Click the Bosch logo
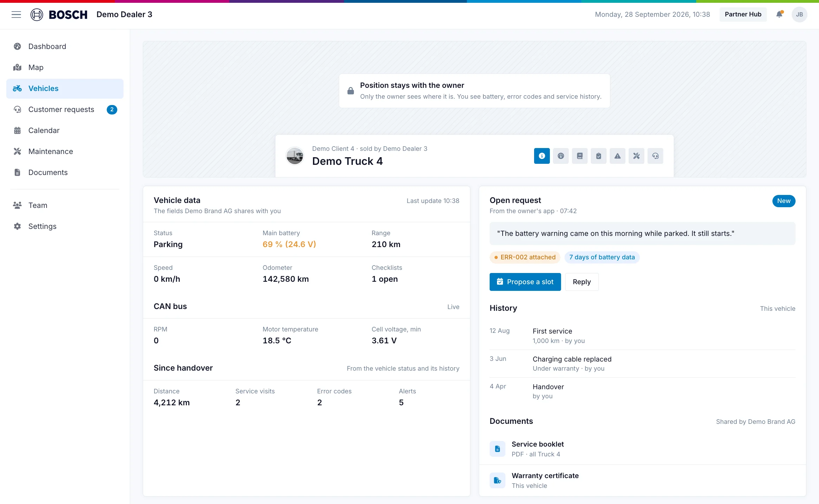The image size is (819, 504). [59, 14]
